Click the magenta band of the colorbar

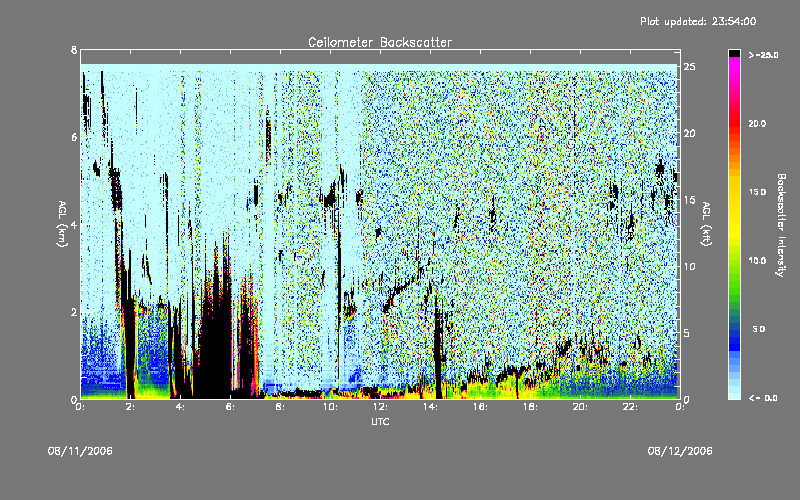coord(734,66)
